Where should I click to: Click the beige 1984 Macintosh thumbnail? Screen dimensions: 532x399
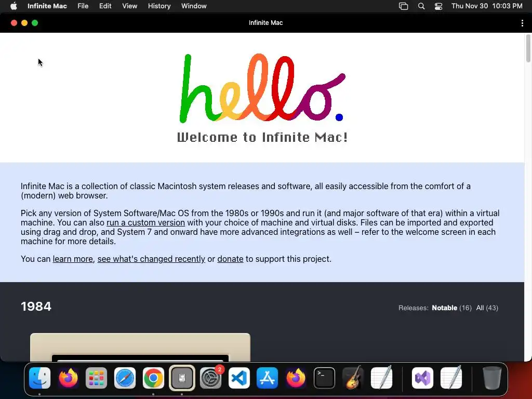click(x=140, y=347)
